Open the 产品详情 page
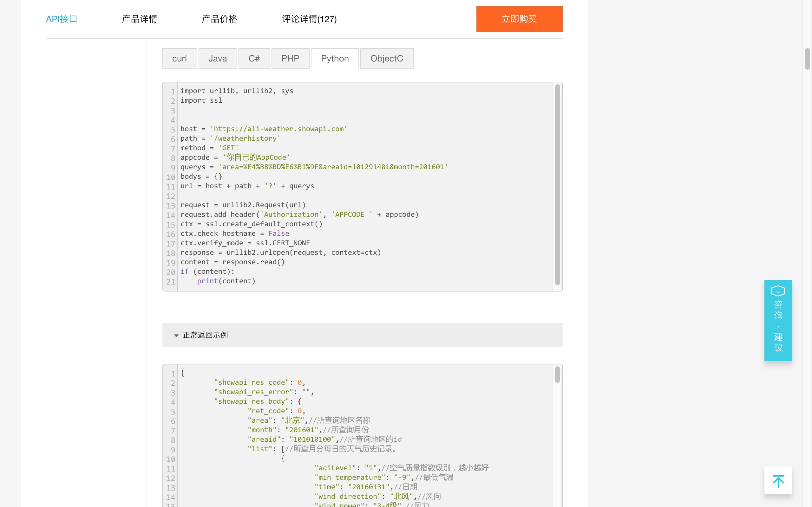This screenshot has height=507, width=812. [139, 19]
